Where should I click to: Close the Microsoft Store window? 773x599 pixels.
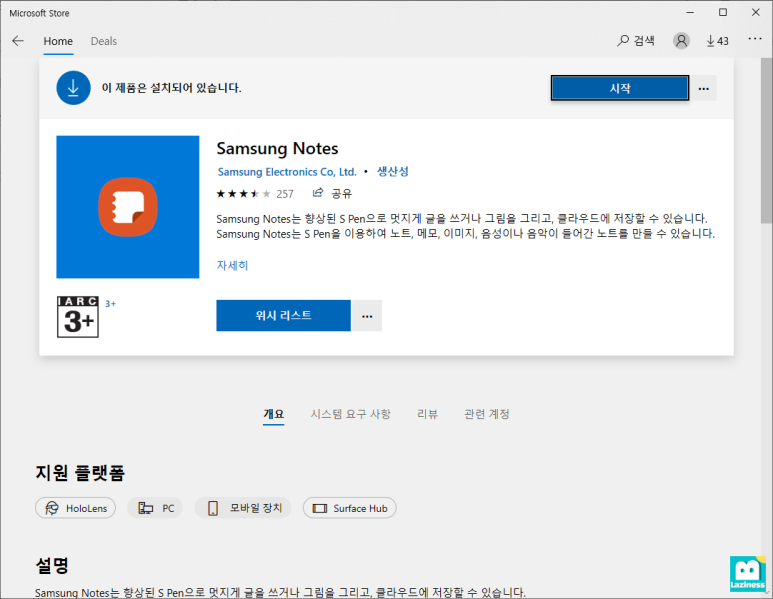coord(756,12)
